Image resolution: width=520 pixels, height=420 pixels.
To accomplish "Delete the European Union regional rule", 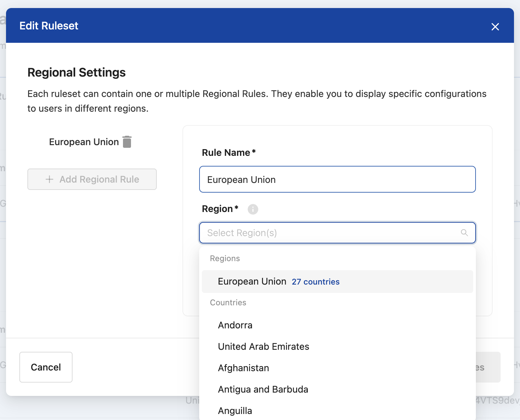I will [127, 142].
